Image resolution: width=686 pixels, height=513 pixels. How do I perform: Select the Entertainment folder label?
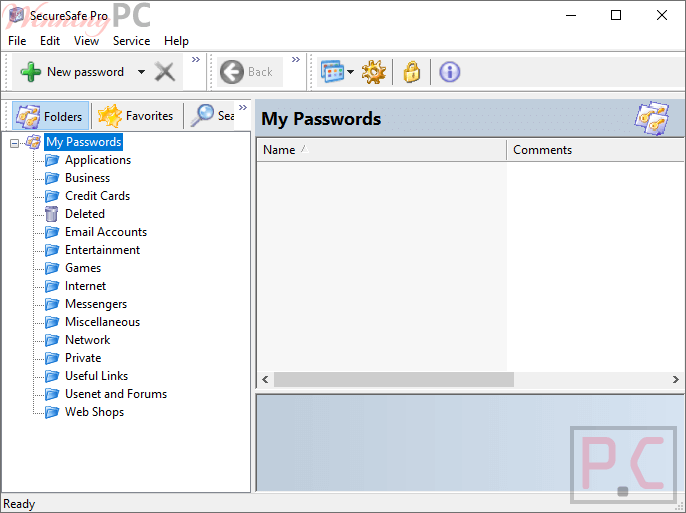click(102, 250)
